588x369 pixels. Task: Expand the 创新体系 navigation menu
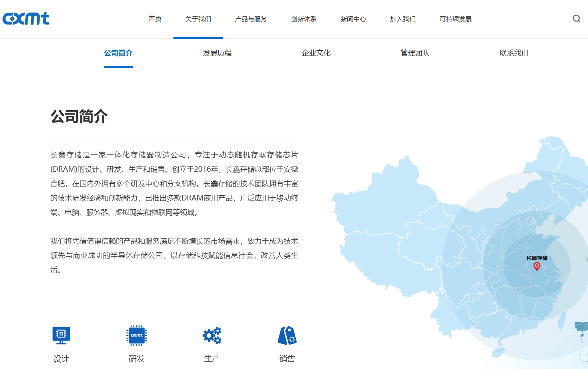tap(303, 19)
